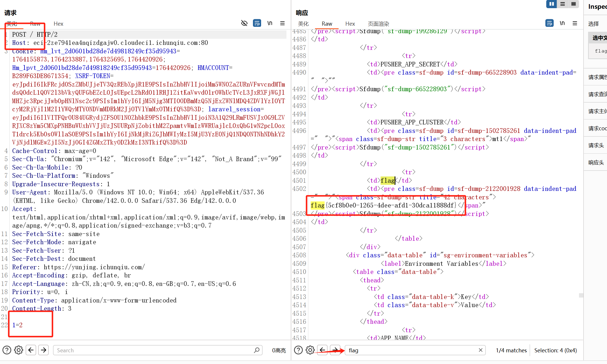The height and width of the screenshot is (364, 607).
Task: Toggle word wrap in the request editor
Action: [257, 23]
